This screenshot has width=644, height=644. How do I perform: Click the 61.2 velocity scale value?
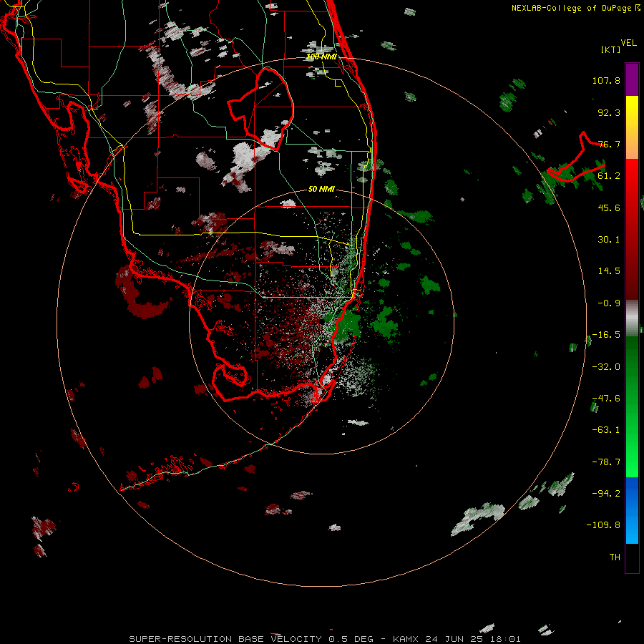pos(609,176)
